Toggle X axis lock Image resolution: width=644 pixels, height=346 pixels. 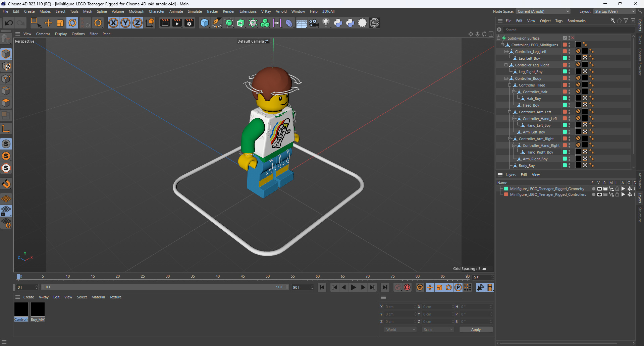[x=113, y=23]
